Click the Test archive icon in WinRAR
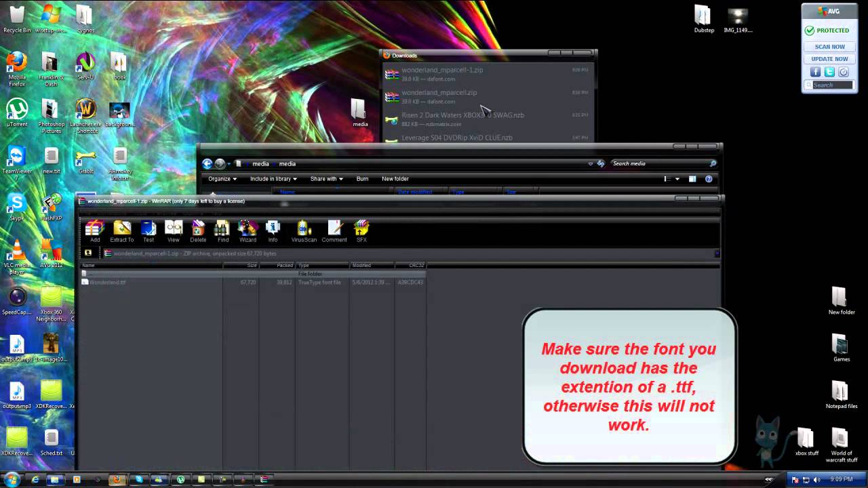 coord(148,231)
